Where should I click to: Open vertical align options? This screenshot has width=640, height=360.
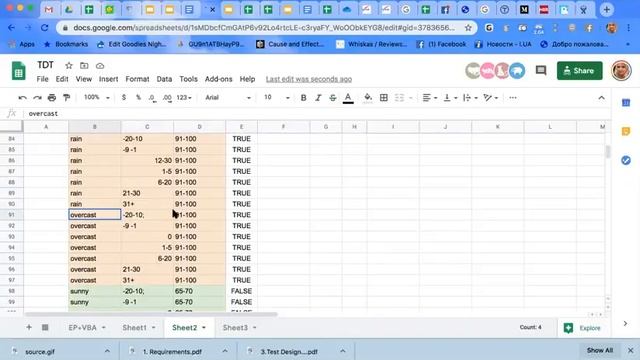click(450, 98)
